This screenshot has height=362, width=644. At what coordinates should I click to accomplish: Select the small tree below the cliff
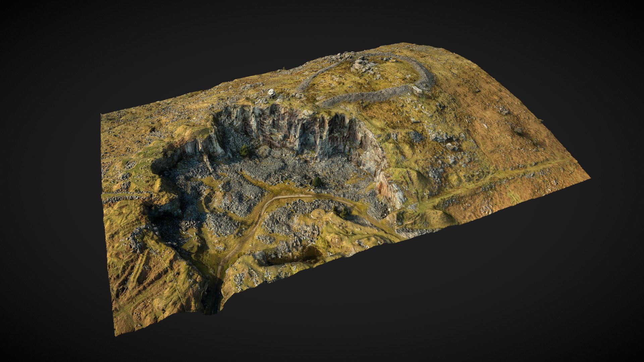pos(245,151)
